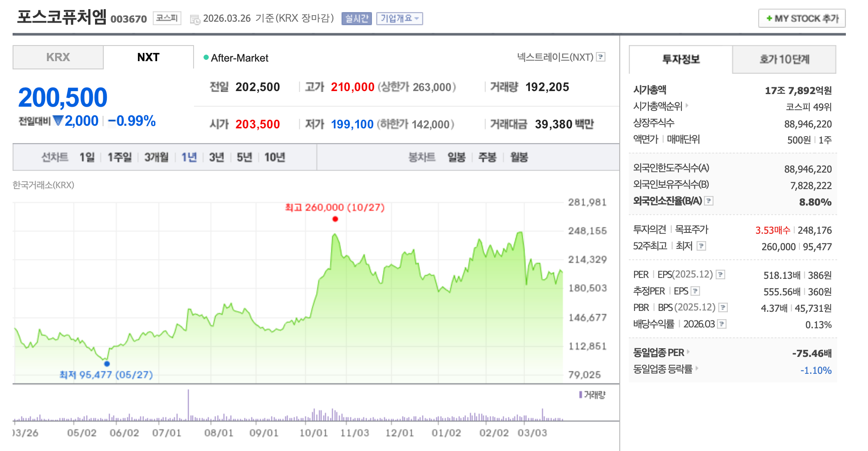Click the 코스피 market badge
The height and width of the screenshot is (451, 868).
click(167, 18)
